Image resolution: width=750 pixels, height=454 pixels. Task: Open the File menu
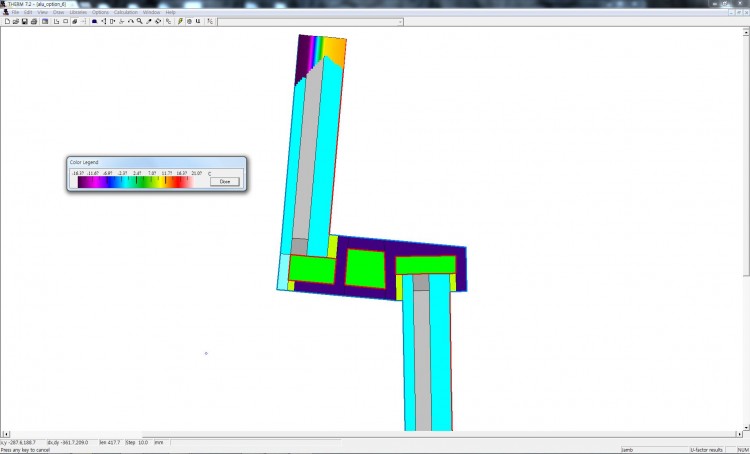click(x=15, y=12)
